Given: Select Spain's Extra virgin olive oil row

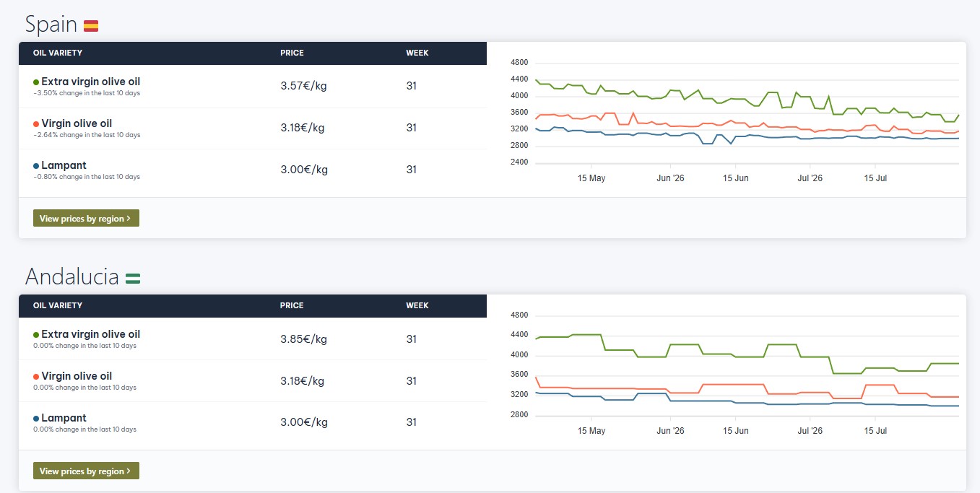Looking at the screenshot, I should point(253,86).
